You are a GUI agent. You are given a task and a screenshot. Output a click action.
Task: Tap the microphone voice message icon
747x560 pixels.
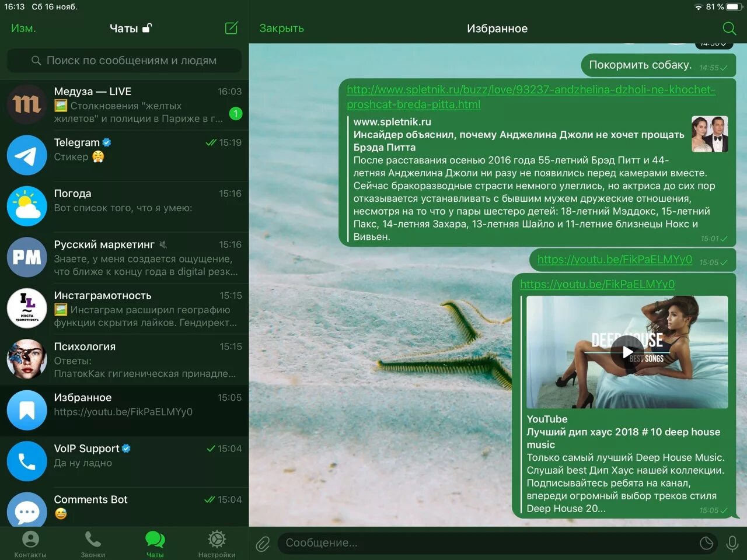pos(732,544)
